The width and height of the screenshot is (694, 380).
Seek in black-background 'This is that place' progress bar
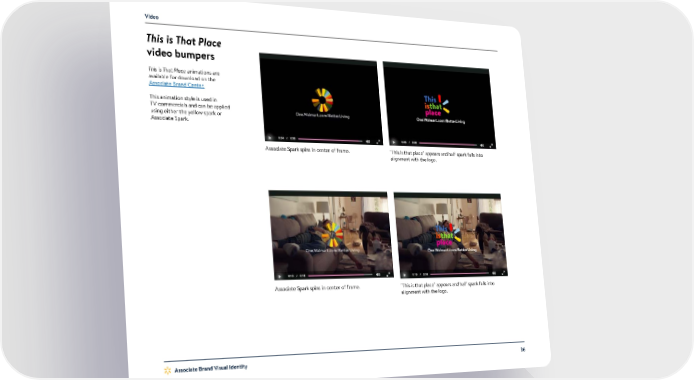coord(448,143)
